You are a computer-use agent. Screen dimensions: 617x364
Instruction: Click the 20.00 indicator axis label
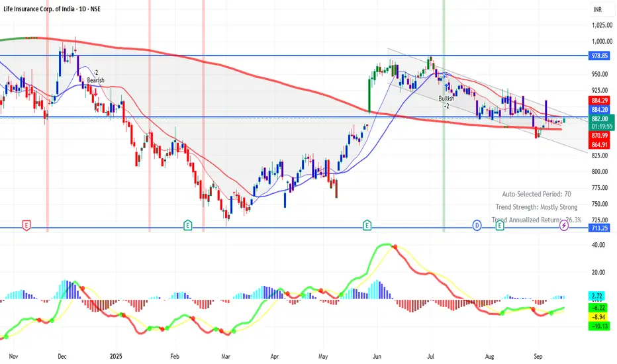(x=598, y=272)
